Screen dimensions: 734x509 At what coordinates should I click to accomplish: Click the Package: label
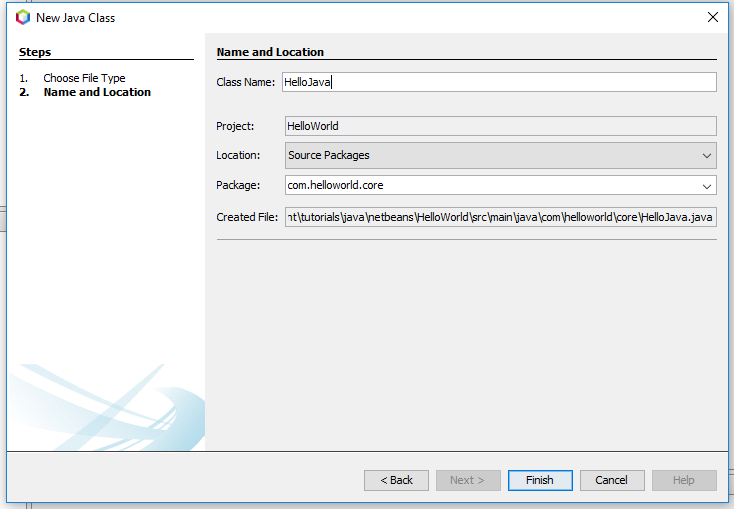point(238,185)
